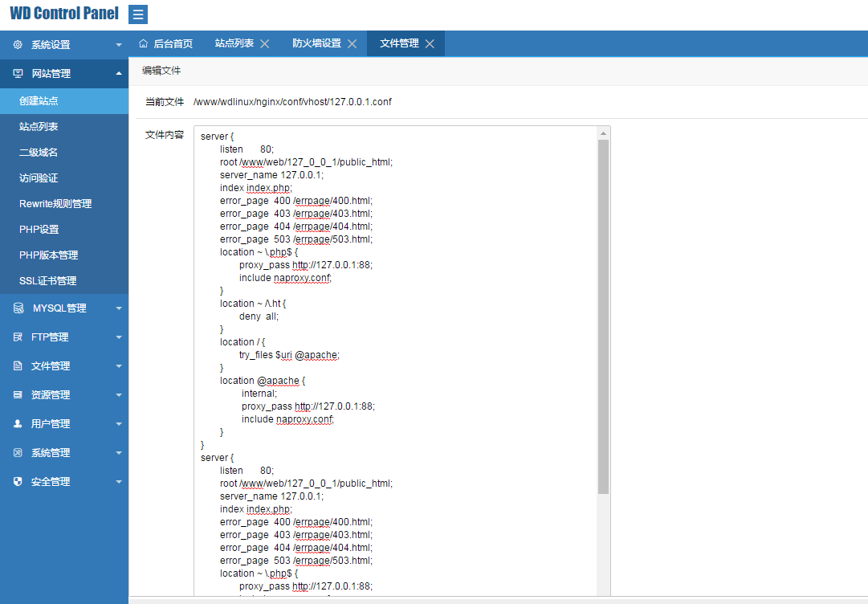868x604 pixels.
Task: Click the user icon next to 用户管理
Action: 18,424
